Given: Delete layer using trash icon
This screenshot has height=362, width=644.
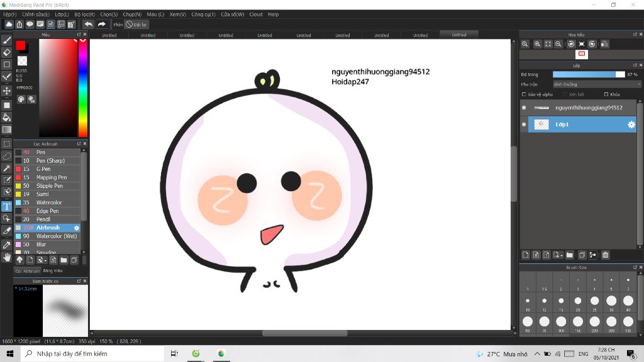Looking at the screenshot, I should (x=606, y=255).
